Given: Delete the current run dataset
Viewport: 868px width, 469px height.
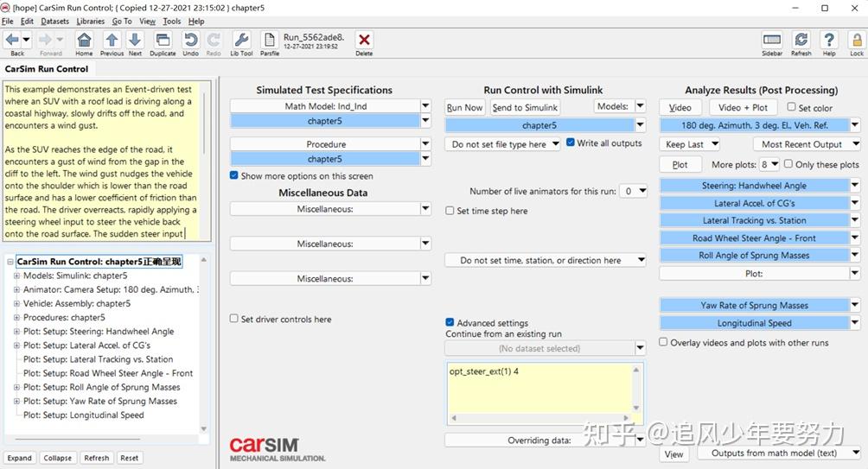Looking at the screenshot, I should click(x=364, y=40).
